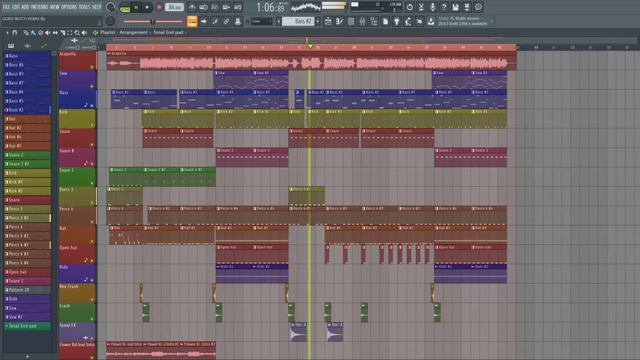Click the save project disk icon
This screenshot has width=640, height=360.
[x=455, y=7]
